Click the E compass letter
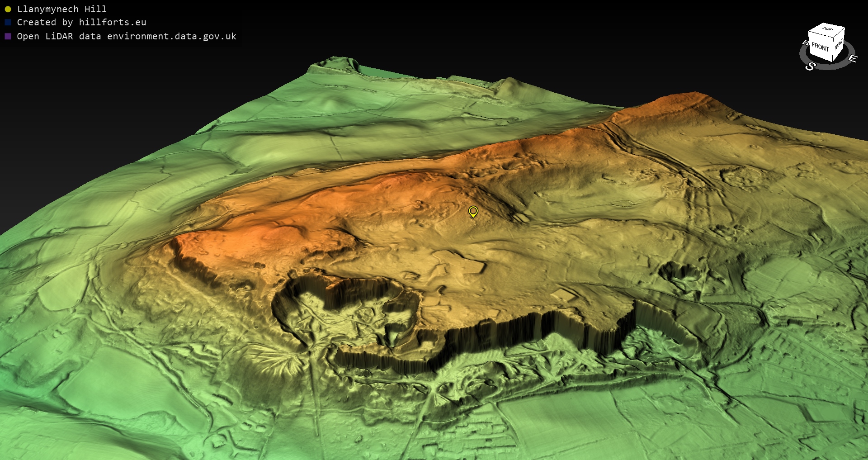The width and height of the screenshot is (868, 460). point(852,58)
